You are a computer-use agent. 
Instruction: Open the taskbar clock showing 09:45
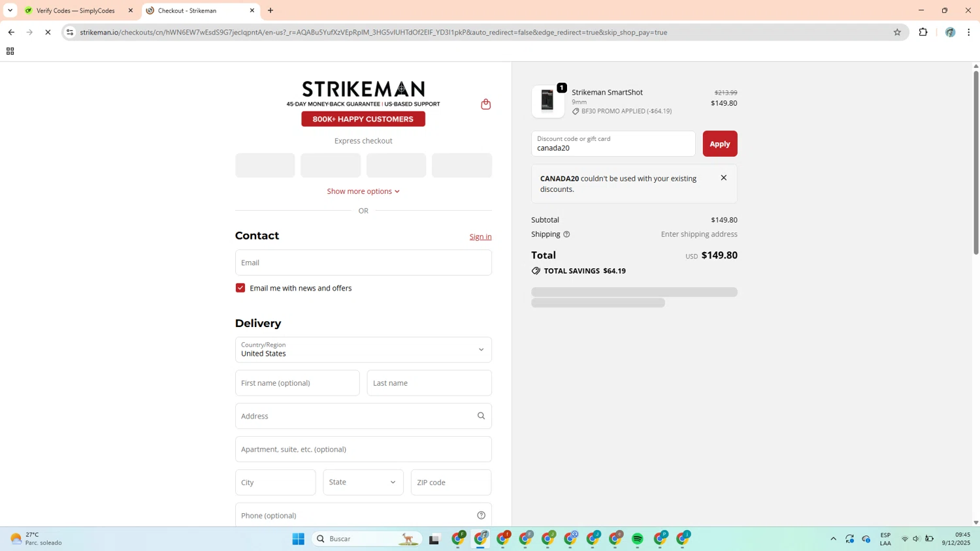(956, 539)
